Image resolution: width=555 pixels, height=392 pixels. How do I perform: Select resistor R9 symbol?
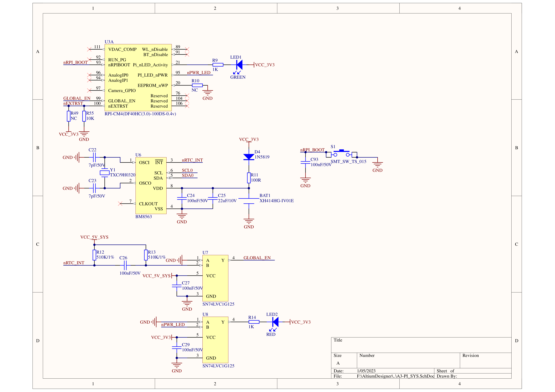click(218, 65)
